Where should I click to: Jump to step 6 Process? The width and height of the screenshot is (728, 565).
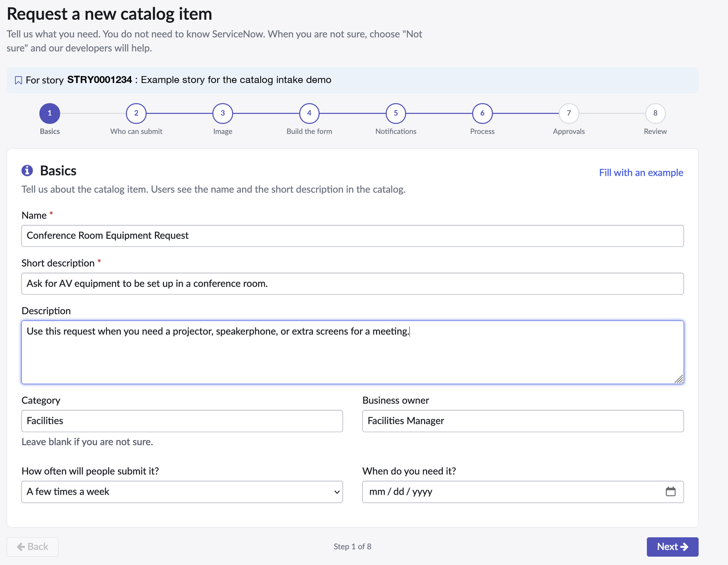[x=482, y=113]
